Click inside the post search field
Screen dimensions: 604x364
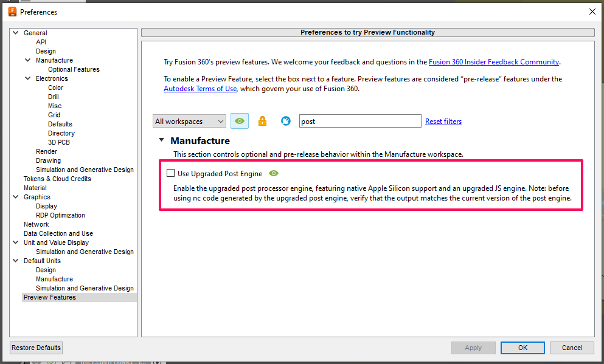click(x=359, y=121)
